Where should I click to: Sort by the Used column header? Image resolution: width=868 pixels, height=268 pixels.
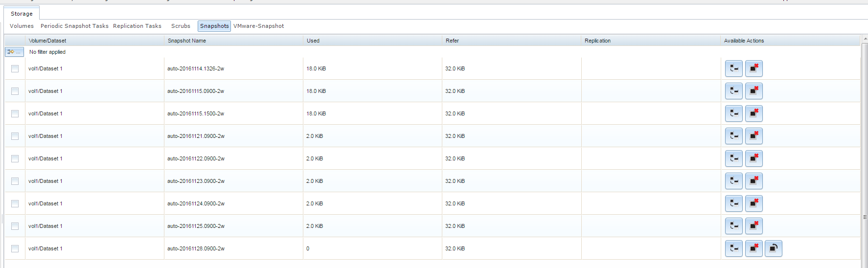pyautogui.click(x=313, y=41)
